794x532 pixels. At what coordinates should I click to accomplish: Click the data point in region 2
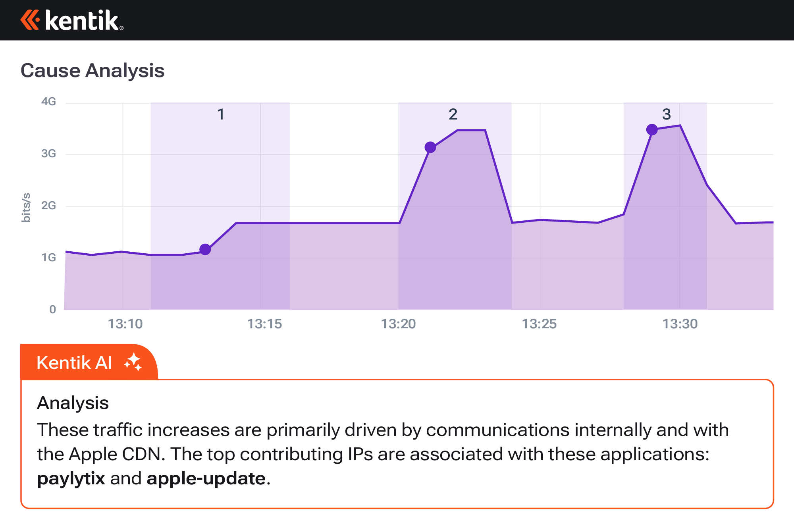coord(430,147)
